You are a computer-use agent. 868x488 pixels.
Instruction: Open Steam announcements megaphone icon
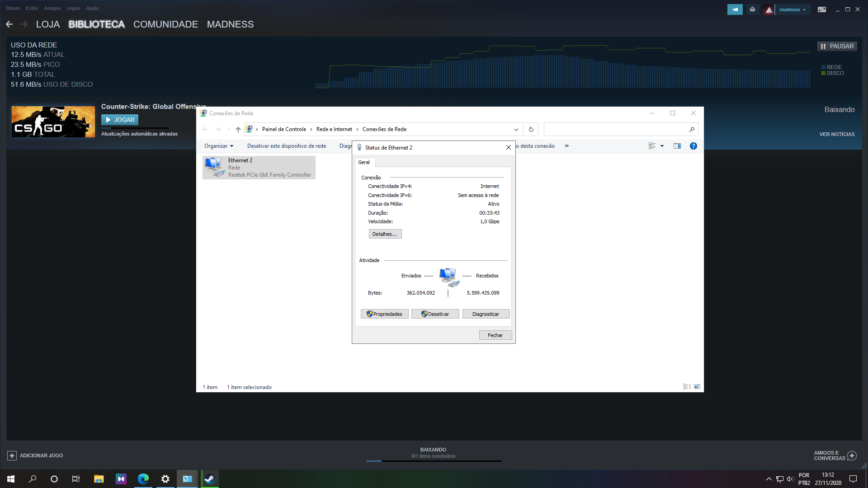[x=735, y=9]
